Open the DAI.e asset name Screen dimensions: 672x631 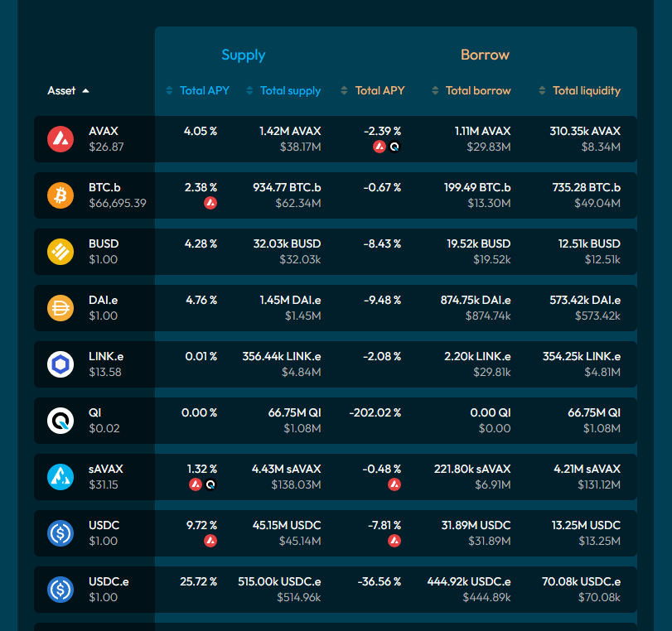[104, 301]
